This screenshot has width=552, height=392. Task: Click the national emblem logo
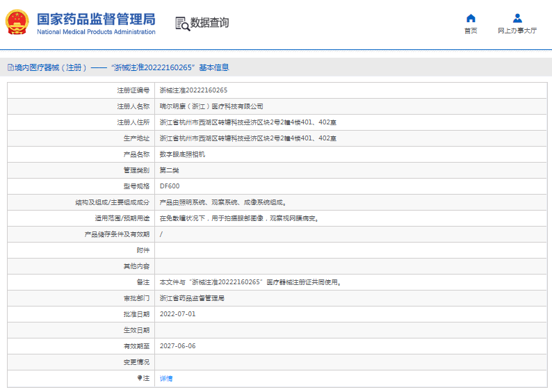(x=17, y=22)
